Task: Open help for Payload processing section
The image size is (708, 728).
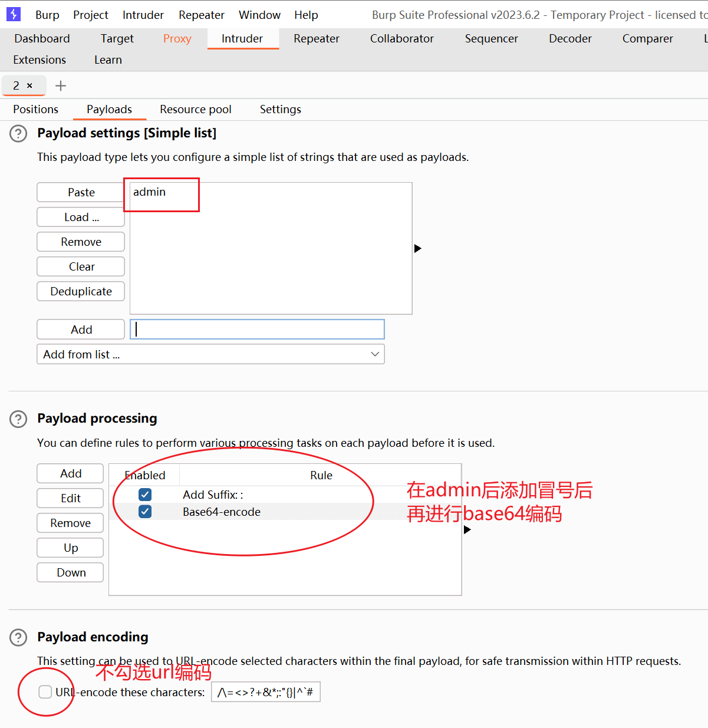Action: [18, 419]
